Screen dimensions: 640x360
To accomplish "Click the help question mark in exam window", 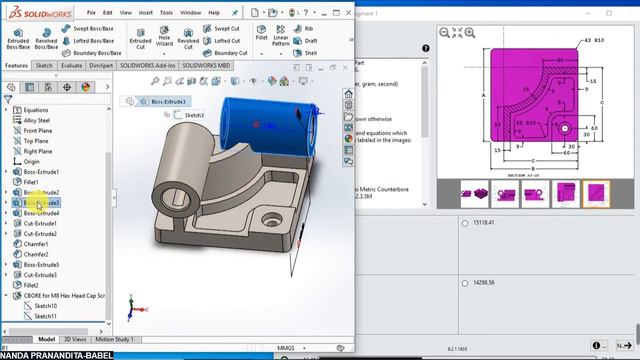I will click(426, 48).
